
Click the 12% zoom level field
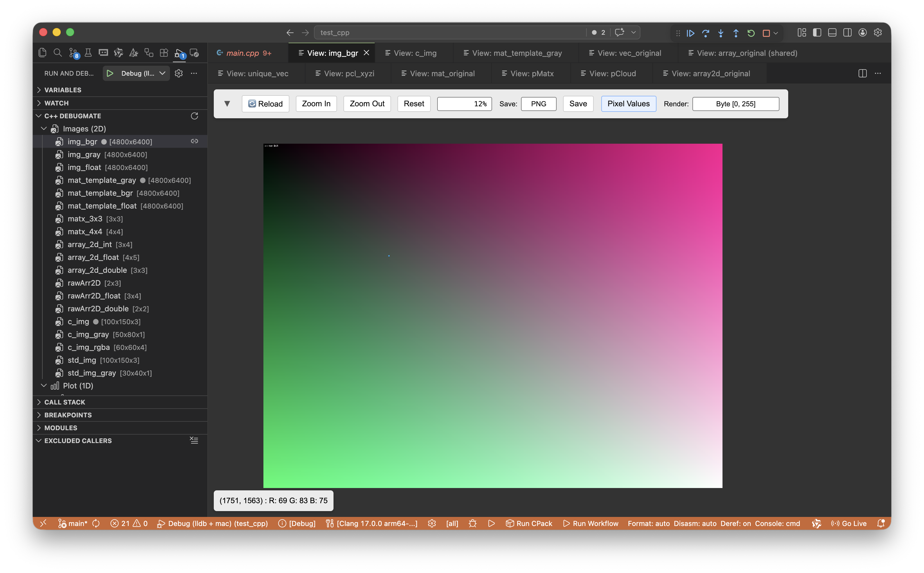464,104
